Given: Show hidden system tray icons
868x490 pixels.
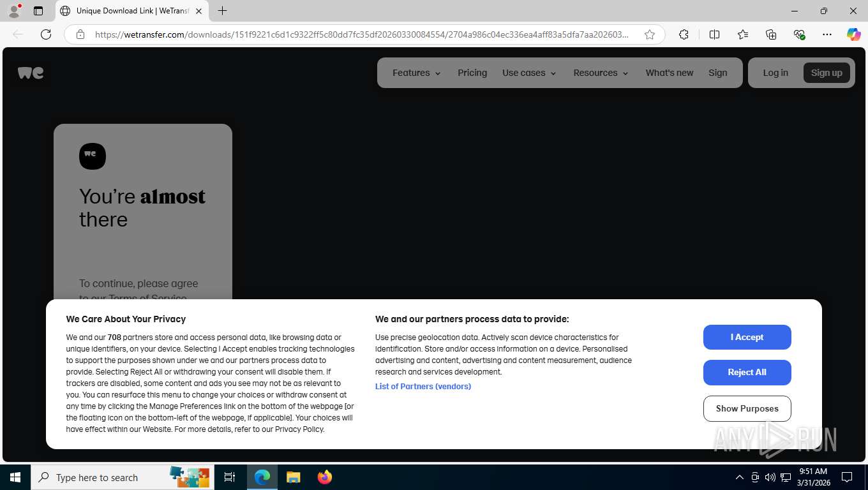Looking at the screenshot, I should pos(739,477).
